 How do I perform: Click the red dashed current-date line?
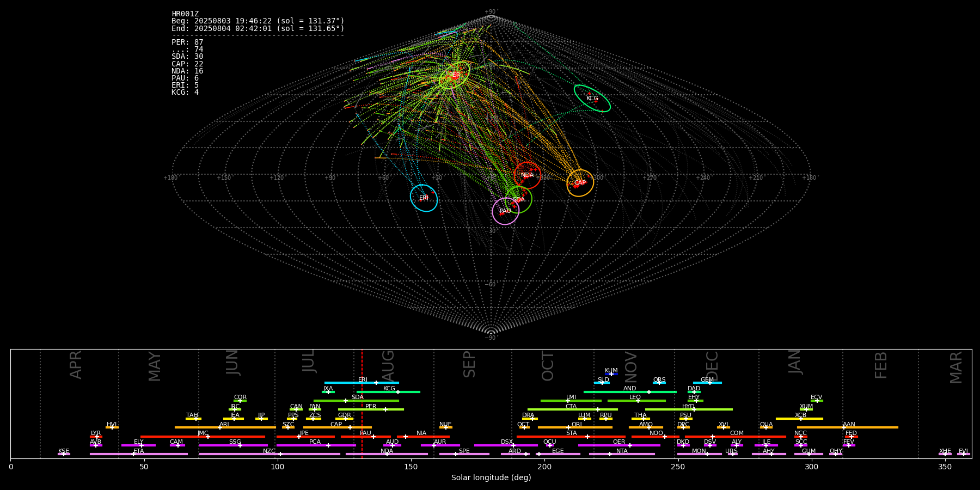pyautogui.click(x=362, y=403)
